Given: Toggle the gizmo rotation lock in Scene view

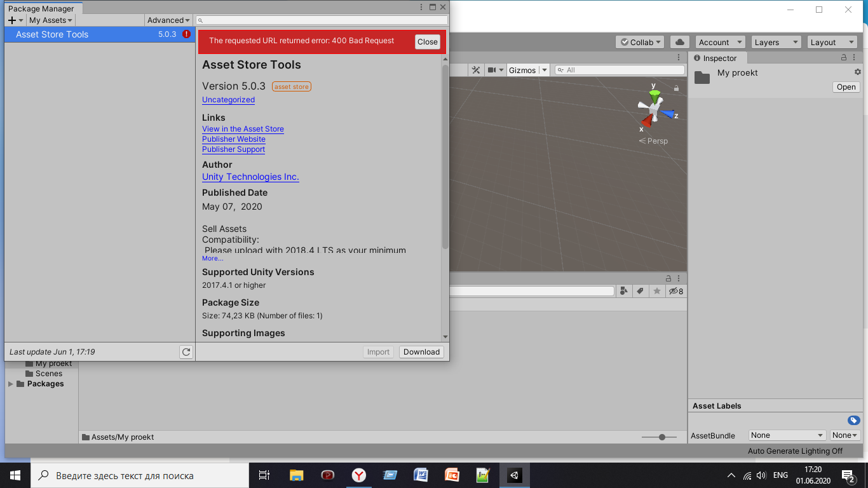Looking at the screenshot, I should point(676,88).
